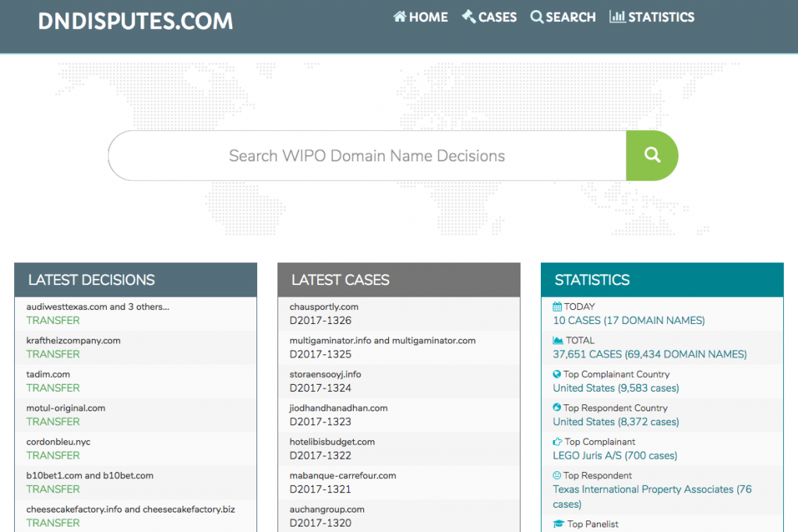This screenshot has width=798, height=532.
Task: Open b10bet1.com and b10bet.com decision
Action: pyautogui.click(x=90, y=476)
